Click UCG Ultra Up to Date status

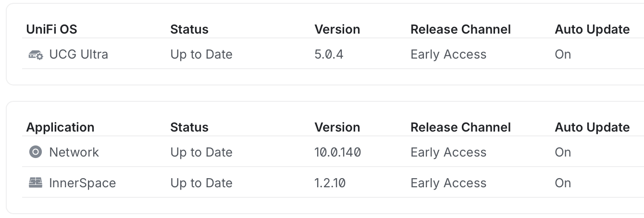(x=201, y=55)
